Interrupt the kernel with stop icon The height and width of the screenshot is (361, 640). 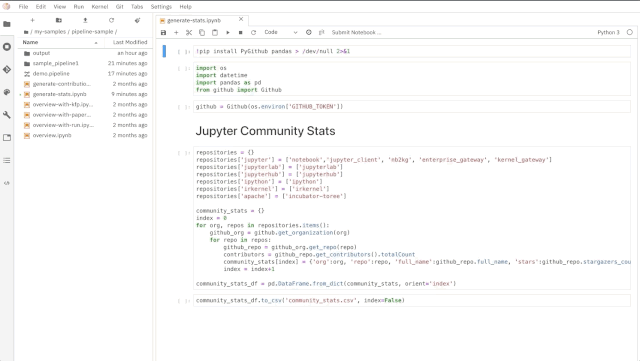[240, 32]
